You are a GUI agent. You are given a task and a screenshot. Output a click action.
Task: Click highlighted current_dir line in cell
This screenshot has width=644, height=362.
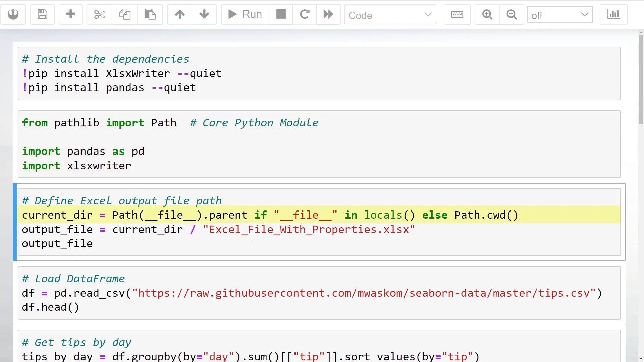319,215
